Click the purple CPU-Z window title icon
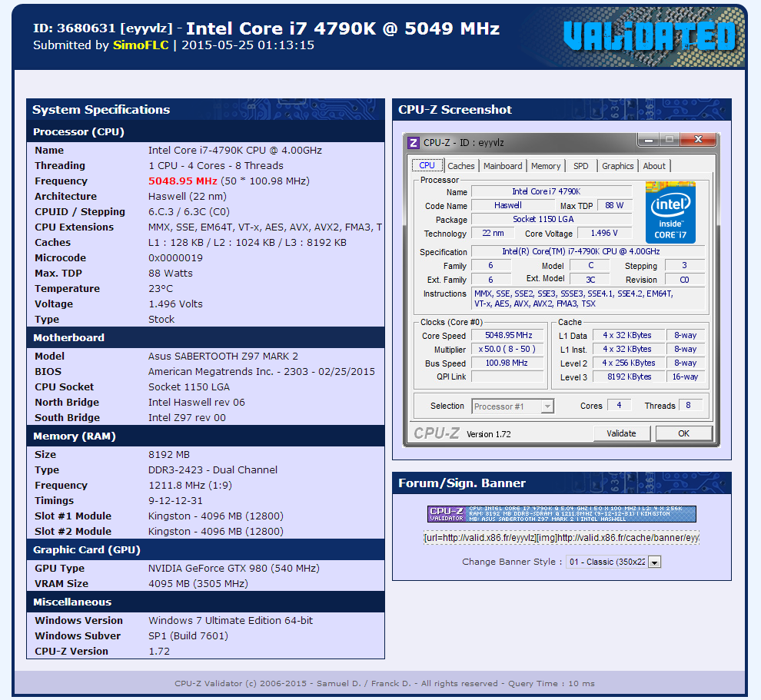The image size is (761, 700). click(413, 143)
